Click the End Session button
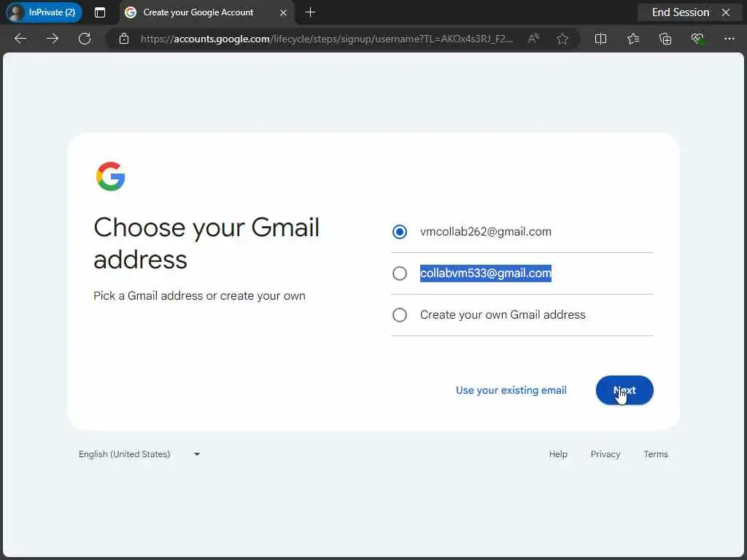The height and width of the screenshot is (560, 747). point(681,12)
